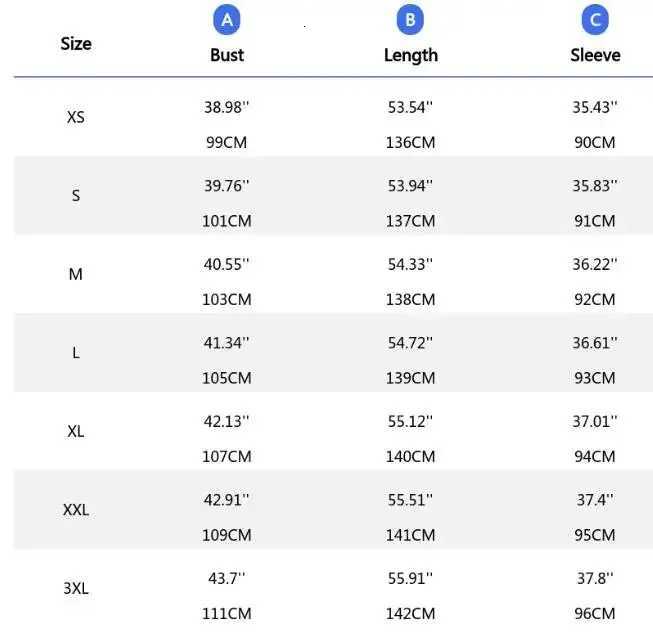Click the Bust column header
Screen dimensions: 653x638
pyautogui.click(x=227, y=55)
